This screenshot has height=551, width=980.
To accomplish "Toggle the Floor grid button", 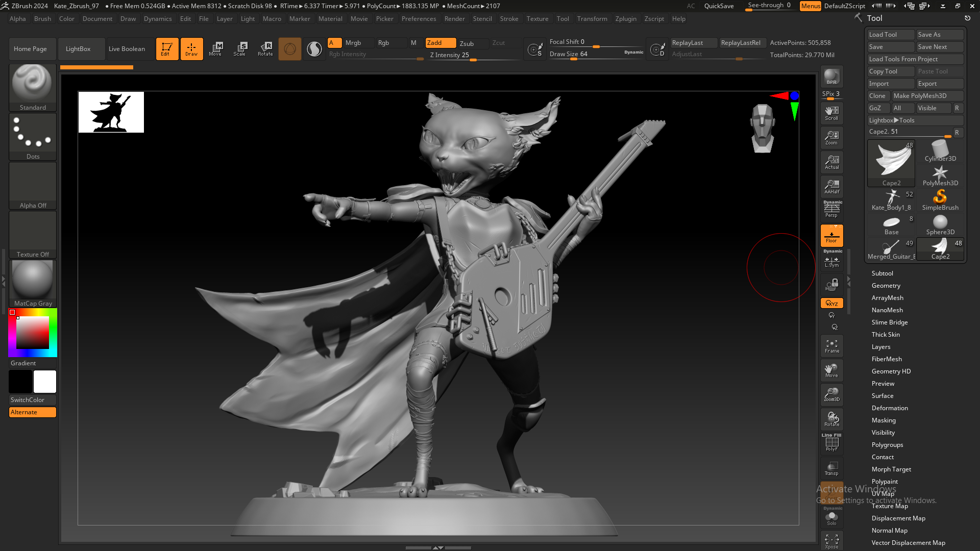I will pos(831,236).
